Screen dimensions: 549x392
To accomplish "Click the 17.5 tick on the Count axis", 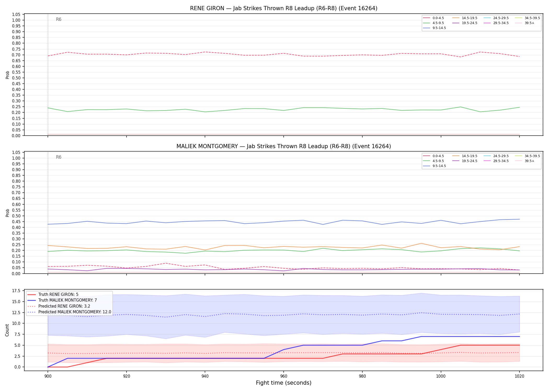I will pos(16,291).
